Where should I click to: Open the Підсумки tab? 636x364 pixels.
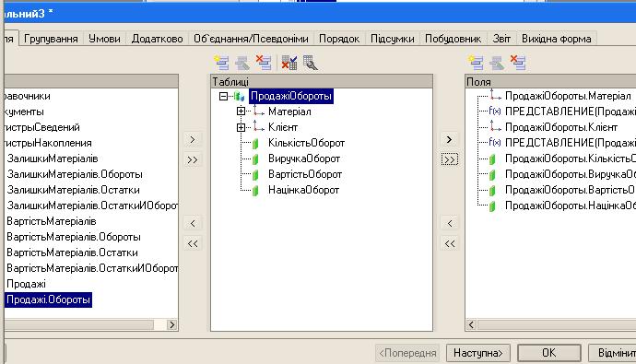coord(393,39)
